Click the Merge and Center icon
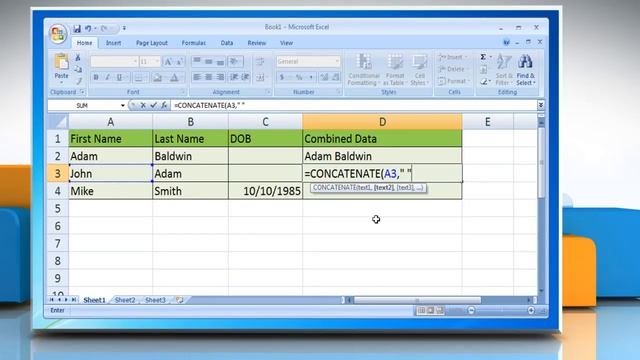 coord(260,77)
